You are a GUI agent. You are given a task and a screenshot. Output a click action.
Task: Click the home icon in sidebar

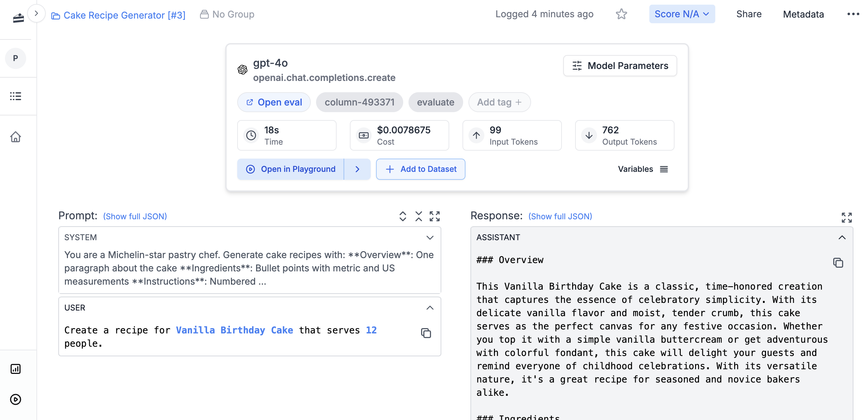(x=16, y=137)
